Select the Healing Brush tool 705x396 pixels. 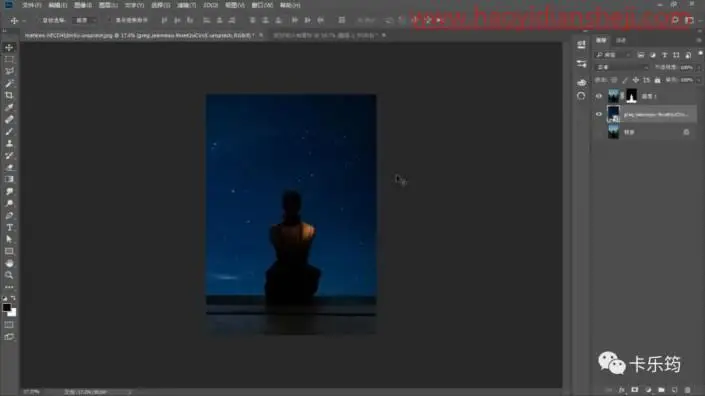[9, 120]
